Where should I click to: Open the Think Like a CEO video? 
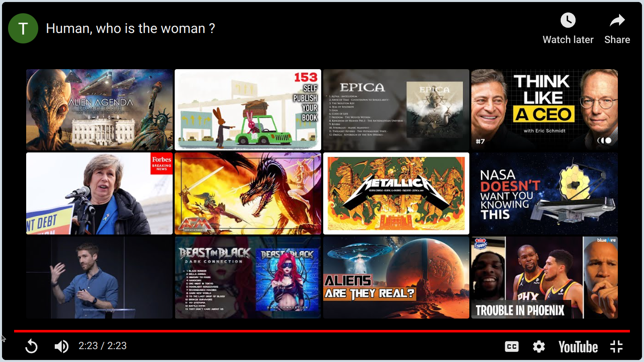click(x=545, y=110)
